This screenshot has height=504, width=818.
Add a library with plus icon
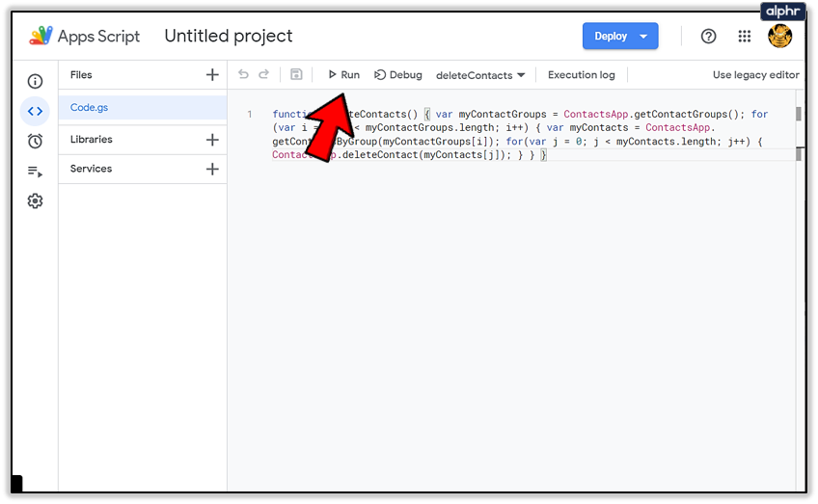(212, 140)
